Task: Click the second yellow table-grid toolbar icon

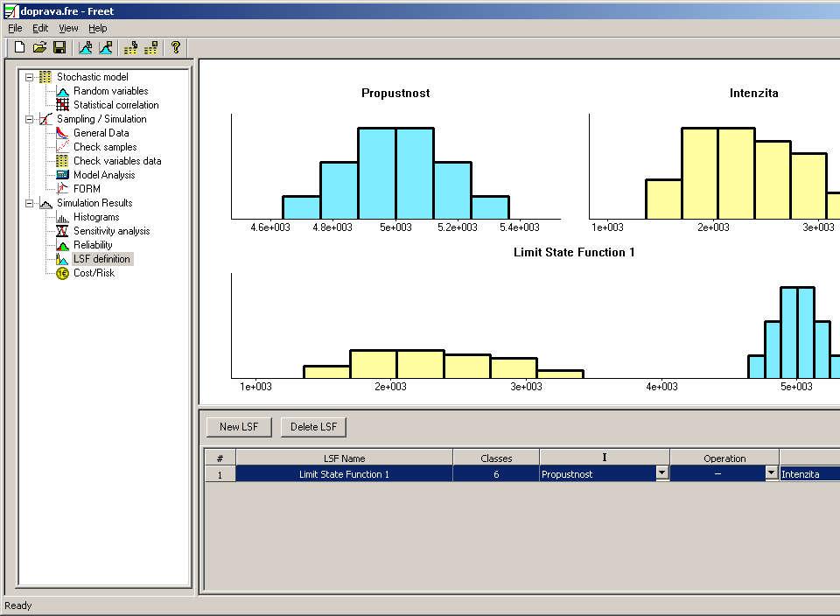Action: click(x=150, y=47)
